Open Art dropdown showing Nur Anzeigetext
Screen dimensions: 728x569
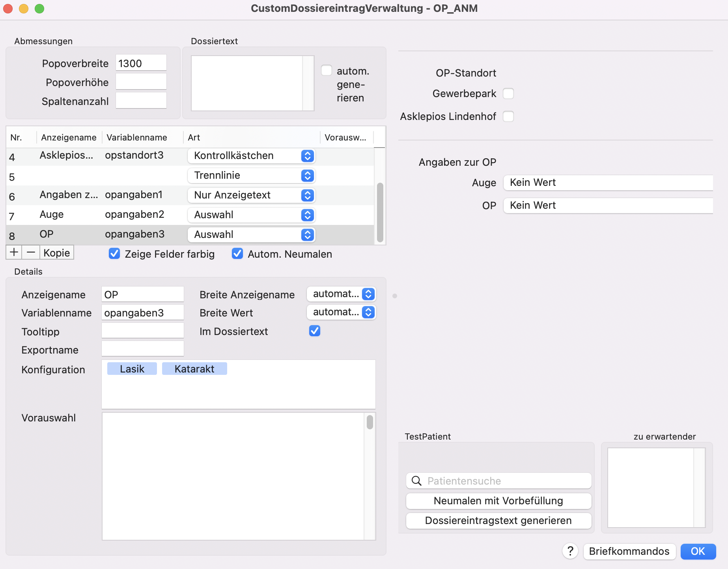point(251,195)
